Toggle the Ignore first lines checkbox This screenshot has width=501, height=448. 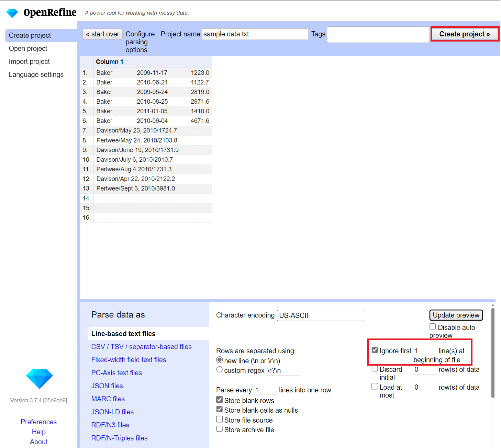(375, 350)
